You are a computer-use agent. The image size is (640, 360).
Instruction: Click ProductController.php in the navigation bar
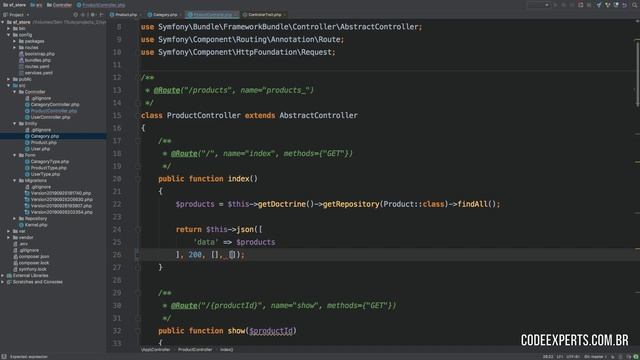pos(101,5)
